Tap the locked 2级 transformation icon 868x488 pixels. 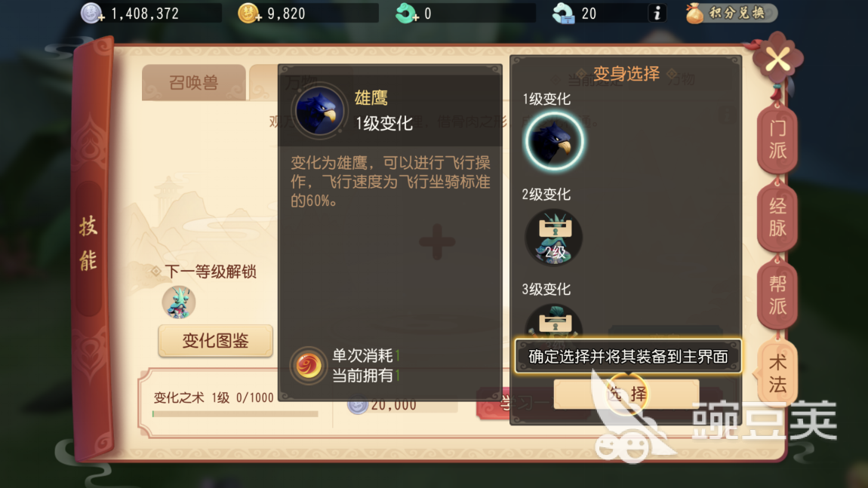pyautogui.click(x=553, y=238)
